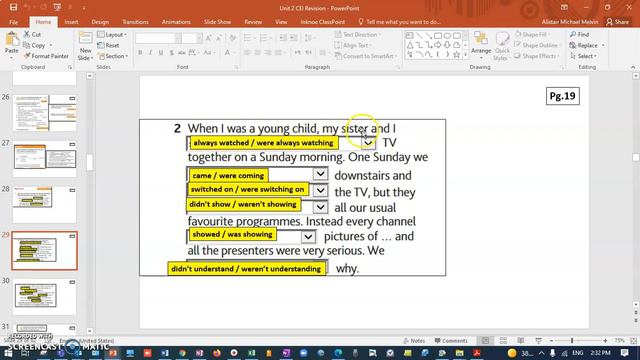
Task: Click the Cut scissors button
Action: 32,35
